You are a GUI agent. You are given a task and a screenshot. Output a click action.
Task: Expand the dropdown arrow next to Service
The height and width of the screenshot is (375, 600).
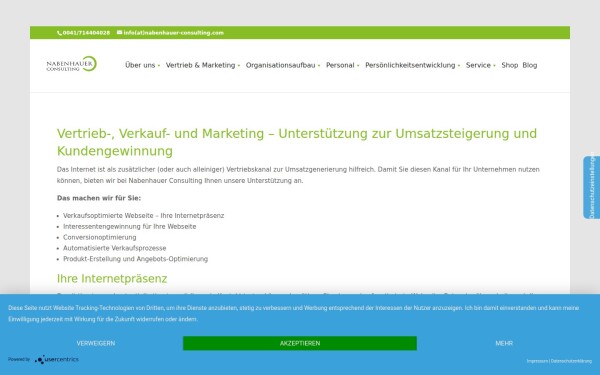(494, 66)
